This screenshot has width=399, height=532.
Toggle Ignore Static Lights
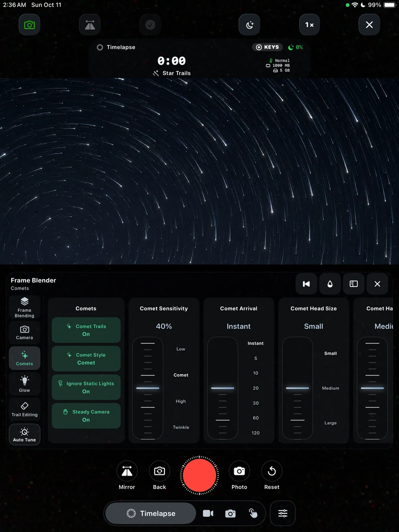[86, 387]
